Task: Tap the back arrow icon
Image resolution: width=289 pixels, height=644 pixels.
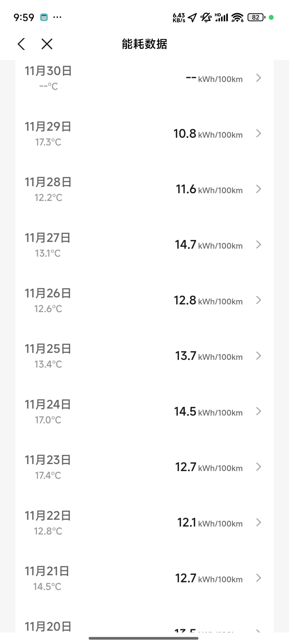Action: tap(22, 44)
